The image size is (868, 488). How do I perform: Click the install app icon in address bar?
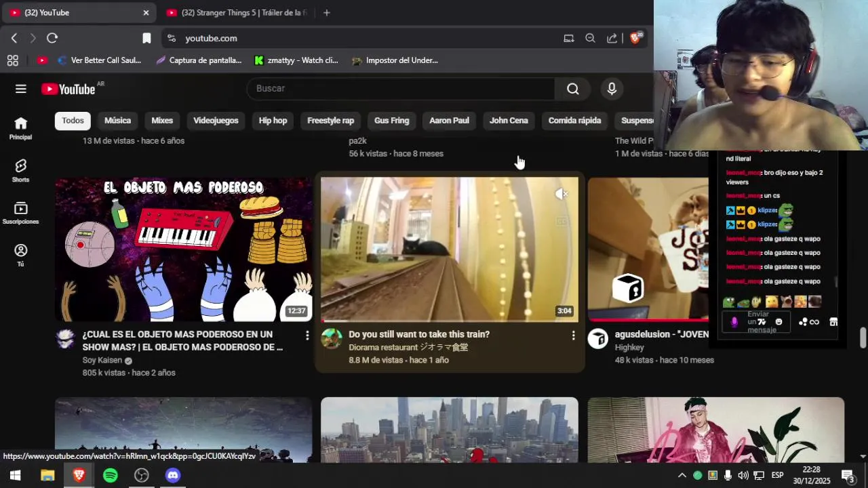coord(569,38)
